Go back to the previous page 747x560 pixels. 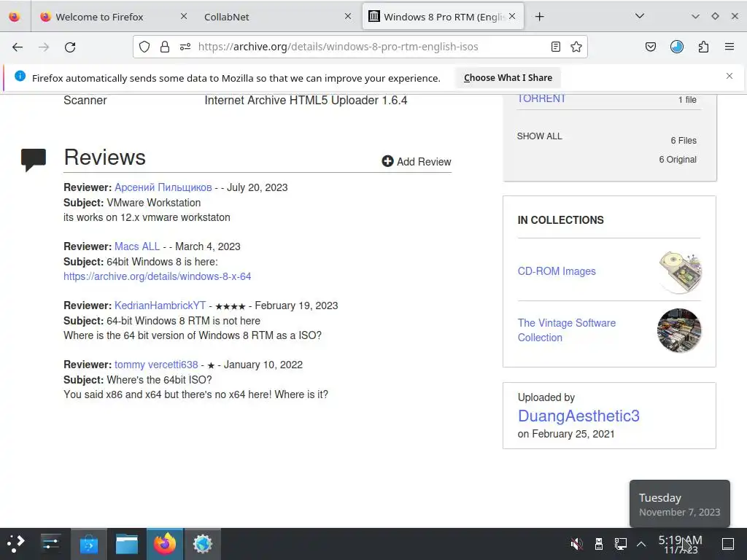tap(18, 47)
